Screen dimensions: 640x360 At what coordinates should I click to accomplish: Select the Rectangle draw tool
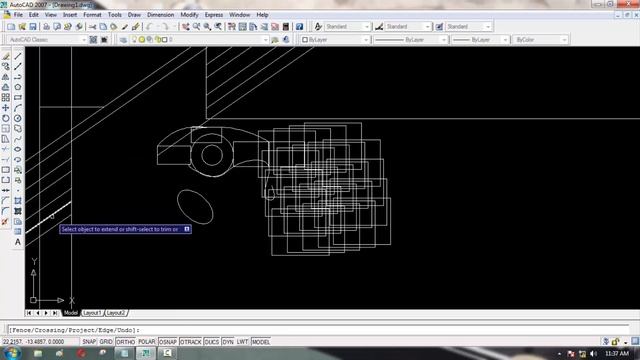18,98
